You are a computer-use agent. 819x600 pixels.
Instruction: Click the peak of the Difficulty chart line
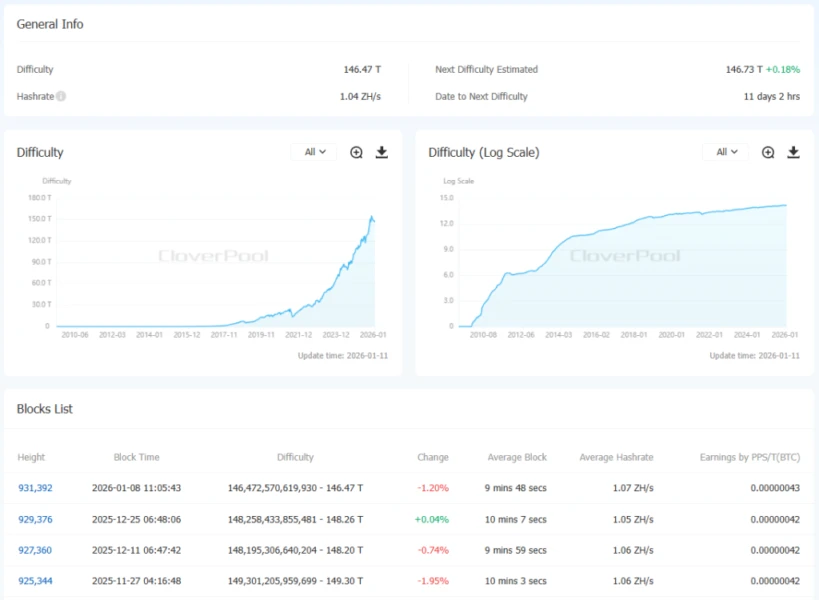[372, 216]
